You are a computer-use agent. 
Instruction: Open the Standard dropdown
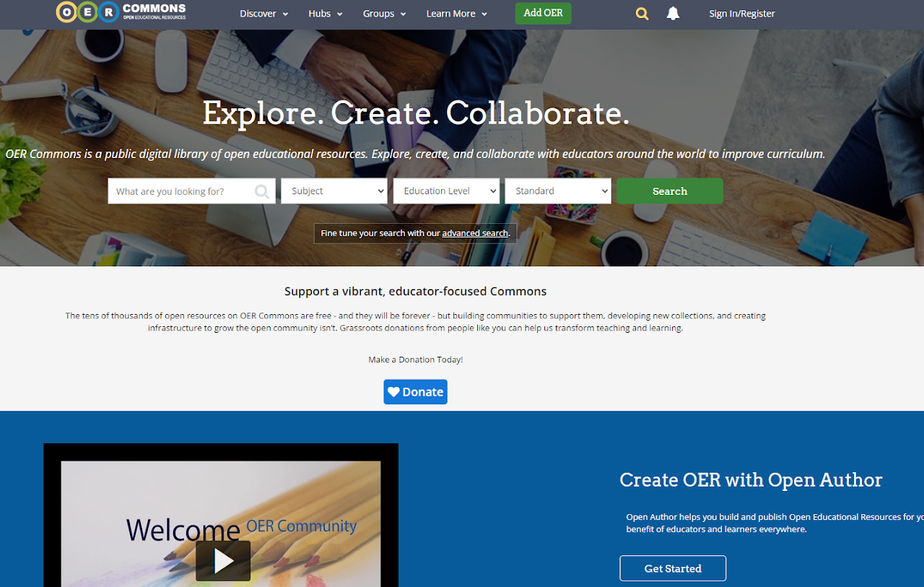tap(558, 191)
